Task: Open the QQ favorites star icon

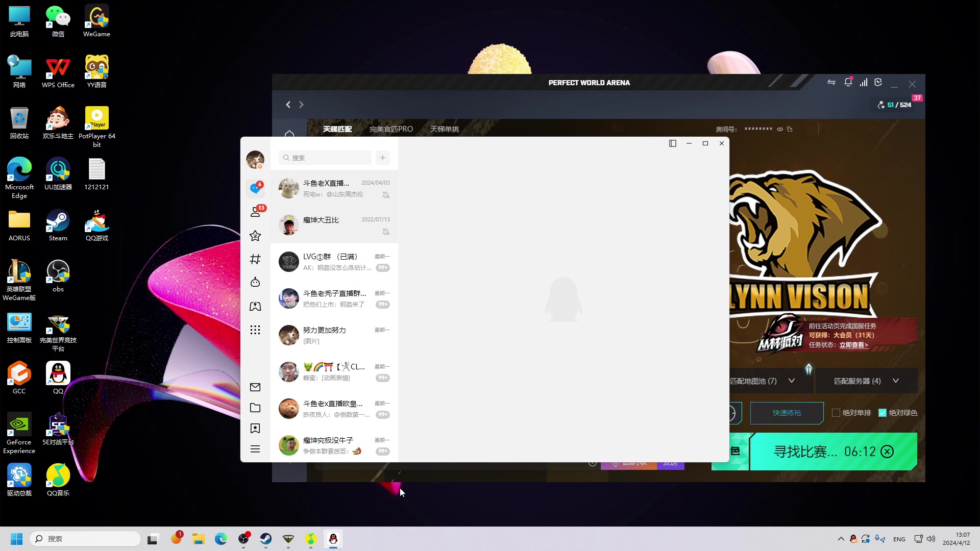Action: 255,236
